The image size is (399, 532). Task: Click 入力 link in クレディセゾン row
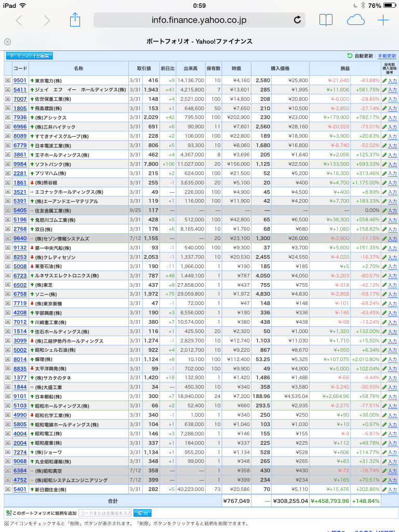(x=392, y=258)
